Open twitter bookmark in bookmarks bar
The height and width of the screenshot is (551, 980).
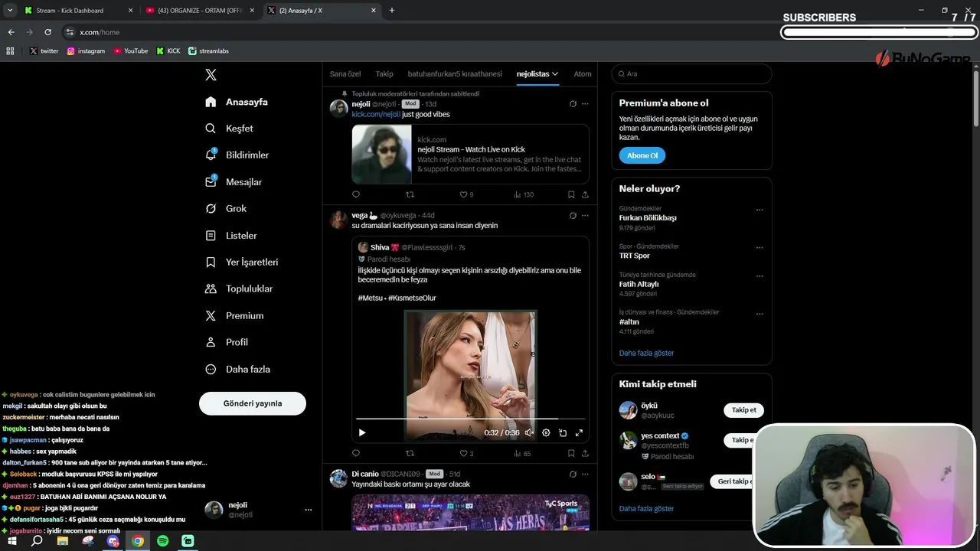44,51
